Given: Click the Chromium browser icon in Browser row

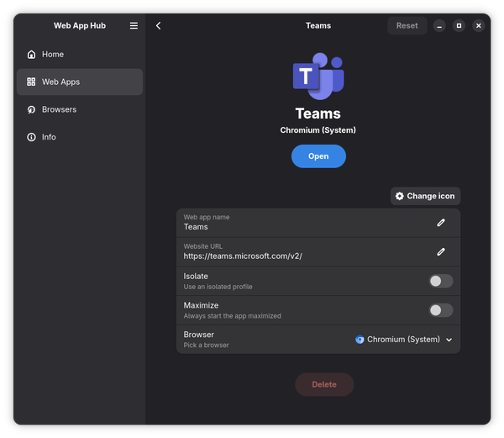Looking at the screenshot, I should tap(360, 340).
